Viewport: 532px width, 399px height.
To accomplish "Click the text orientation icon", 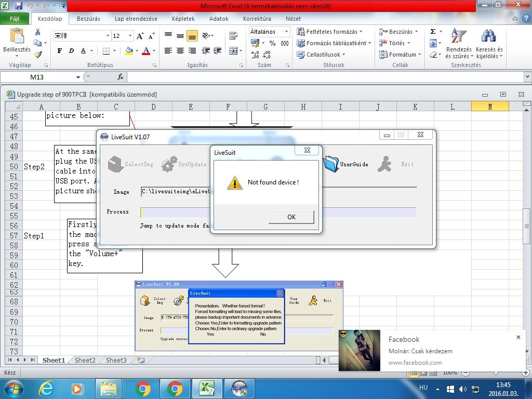I will click(206, 35).
